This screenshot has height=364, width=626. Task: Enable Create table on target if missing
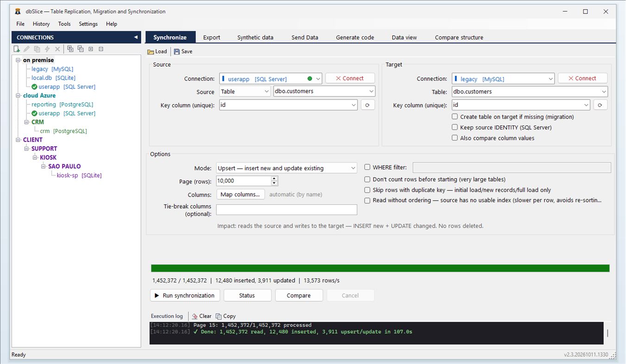(455, 117)
